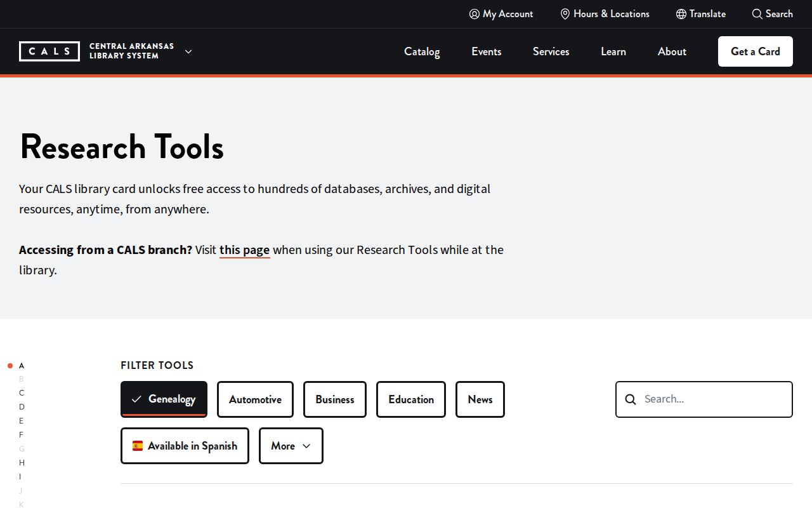812x508 pixels.
Task: Enable the Education filter
Action: pos(411,399)
